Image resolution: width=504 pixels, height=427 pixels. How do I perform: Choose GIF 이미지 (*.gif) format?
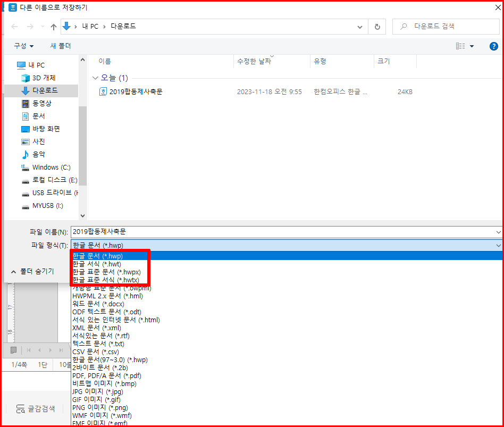(96, 400)
